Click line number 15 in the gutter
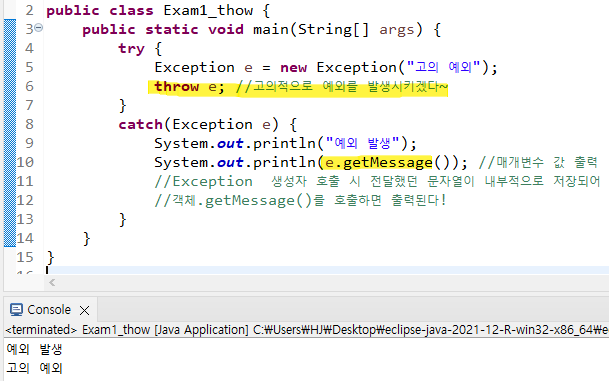This screenshot has height=381, width=609. point(25,257)
